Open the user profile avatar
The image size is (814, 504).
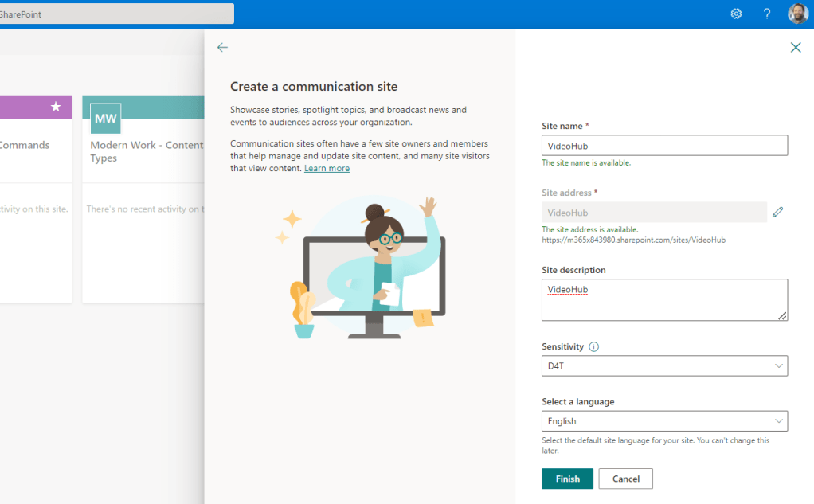pyautogui.click(x=797, y=14)
